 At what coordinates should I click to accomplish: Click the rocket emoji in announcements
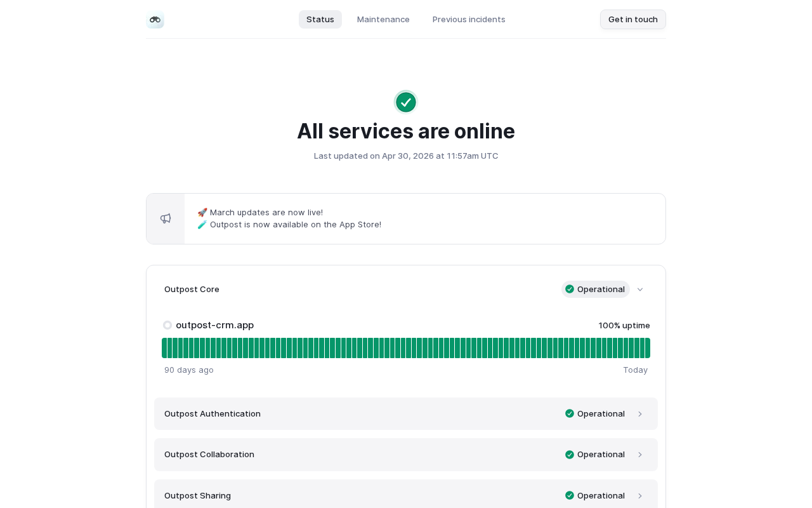coord(202,212)
